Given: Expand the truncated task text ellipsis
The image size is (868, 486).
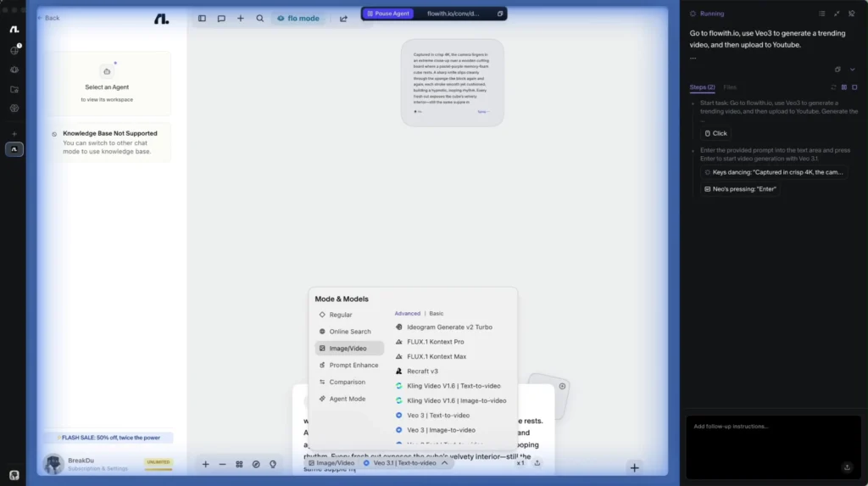Looking at the screenshot, I should (693, 58).
